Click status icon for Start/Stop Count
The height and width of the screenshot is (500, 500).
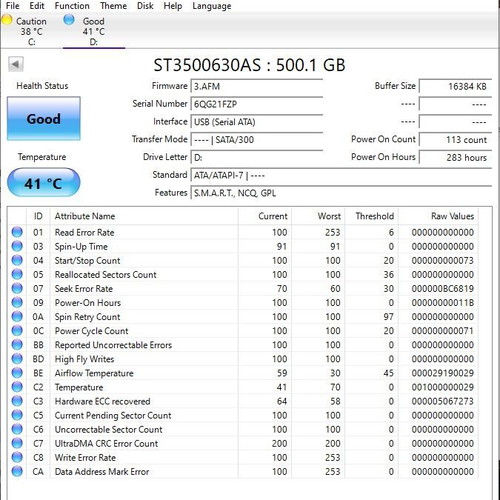tap(17, 260)
